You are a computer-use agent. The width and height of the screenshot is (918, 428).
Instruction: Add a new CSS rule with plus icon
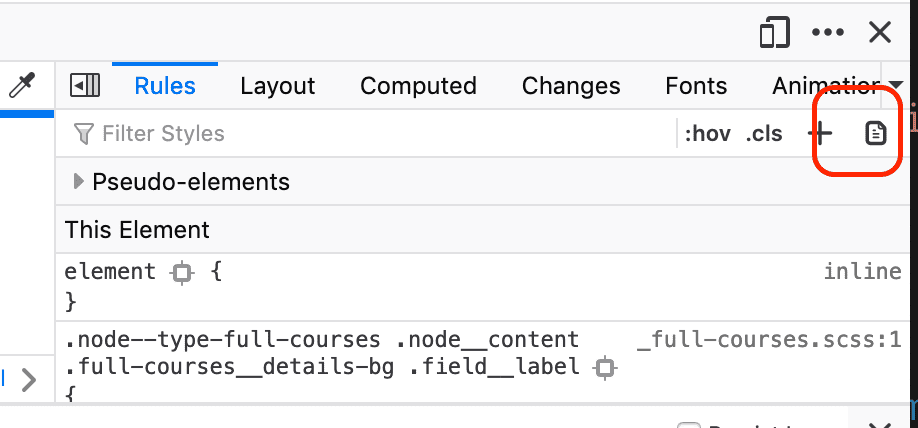click(821, 133)
